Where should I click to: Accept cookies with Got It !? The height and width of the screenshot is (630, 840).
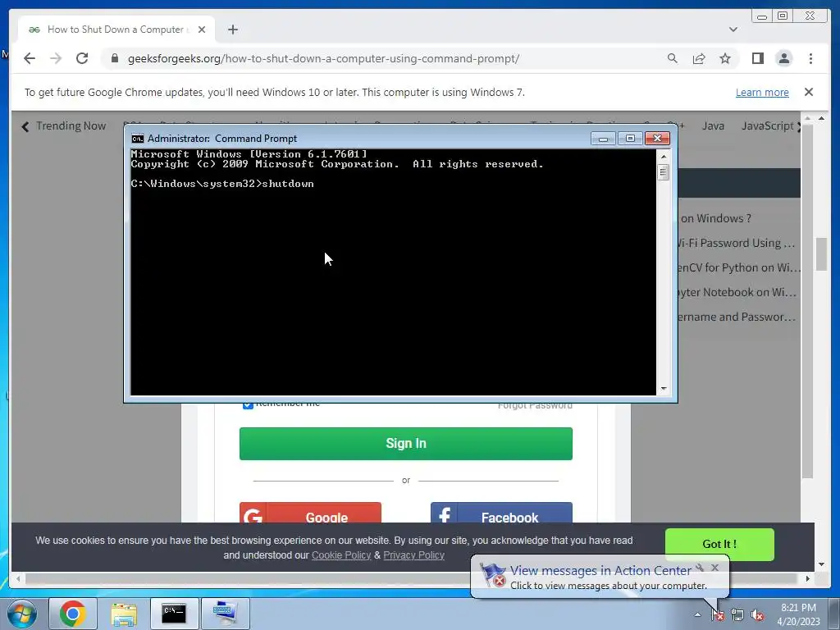[x=719, y=545]
